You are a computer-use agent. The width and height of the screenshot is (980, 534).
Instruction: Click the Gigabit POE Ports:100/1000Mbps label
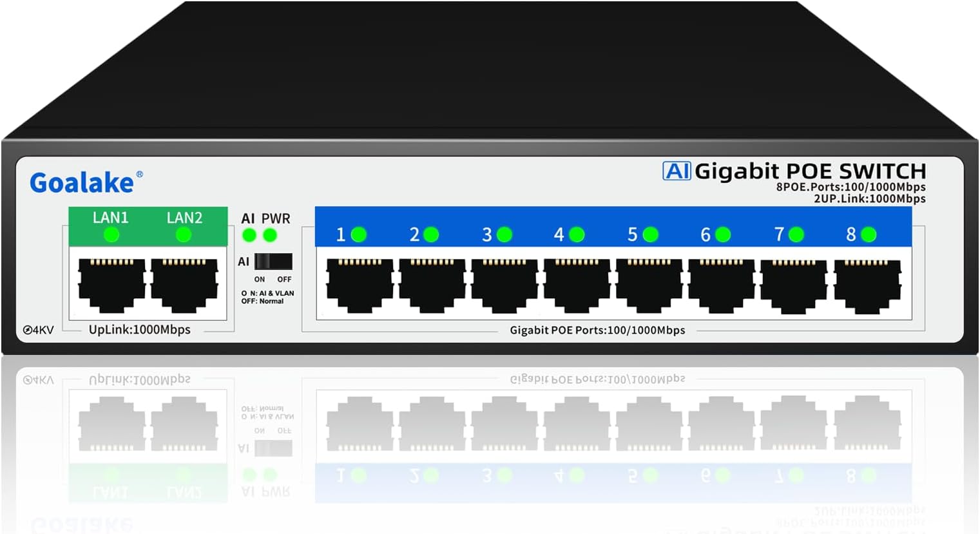[599, 329]
